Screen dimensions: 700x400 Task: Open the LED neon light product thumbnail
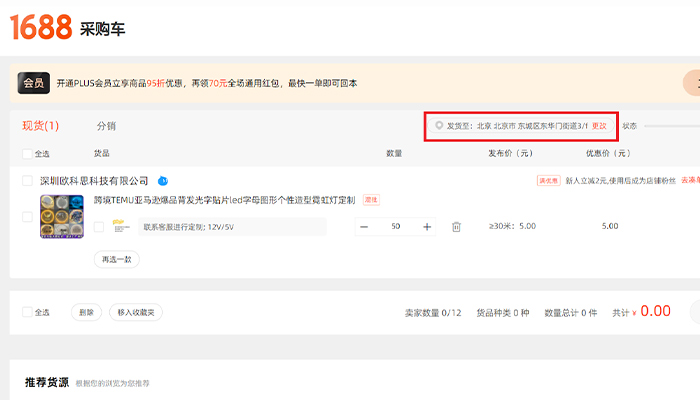pyautogui.click(x=62, y=217)
